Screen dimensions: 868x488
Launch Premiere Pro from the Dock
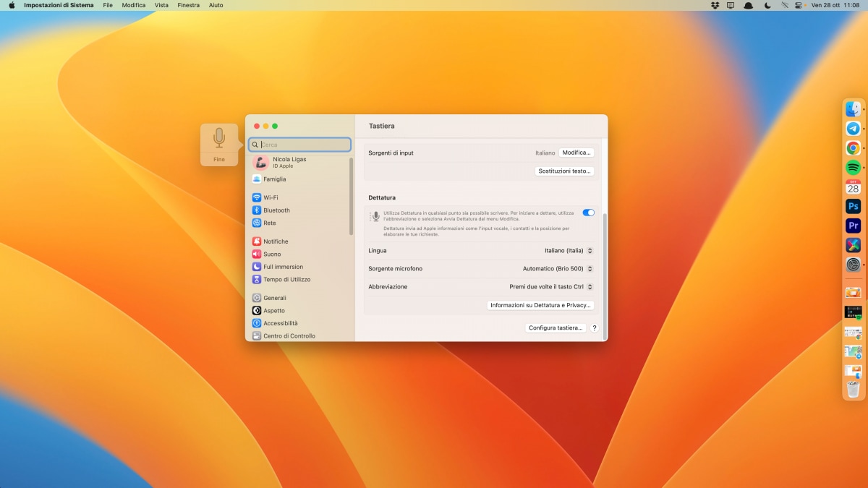[854, 226]
